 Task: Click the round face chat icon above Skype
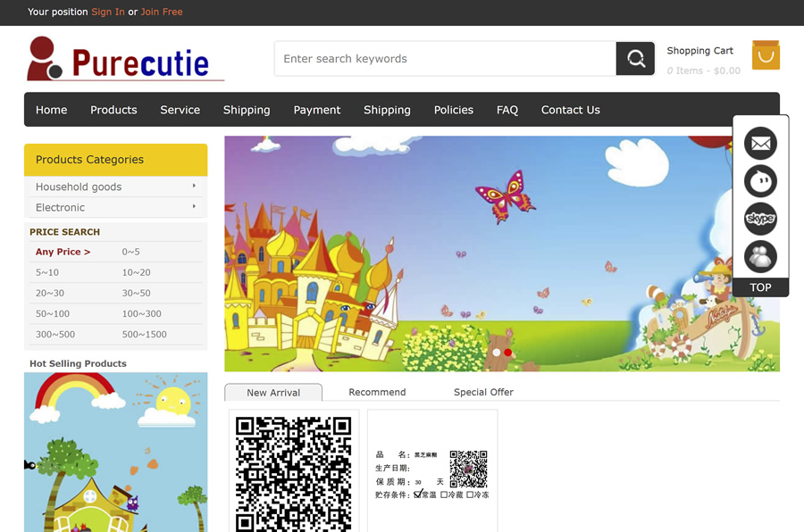[x=760, y=181]
